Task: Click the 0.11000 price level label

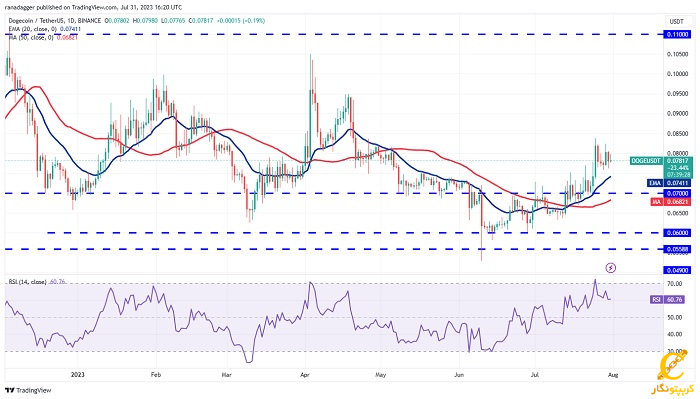Action: 677,34
